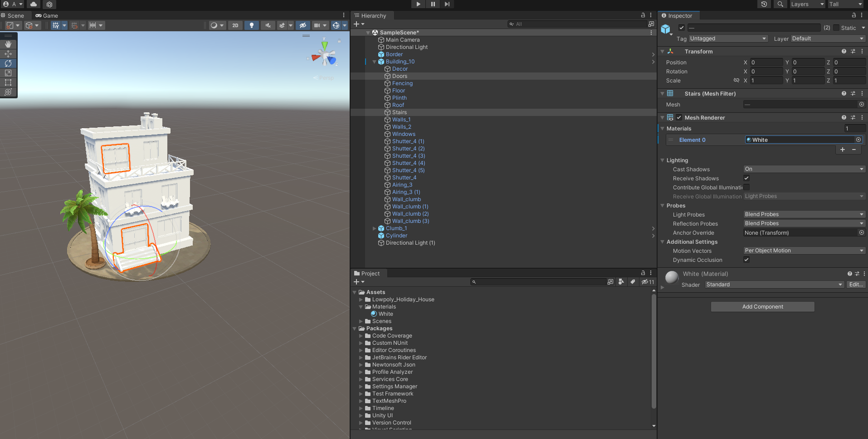This screenshot has width=868, height=439.
Task: Toggle scene lighting with lightbulb icon
Action: (x=252, y=25)
